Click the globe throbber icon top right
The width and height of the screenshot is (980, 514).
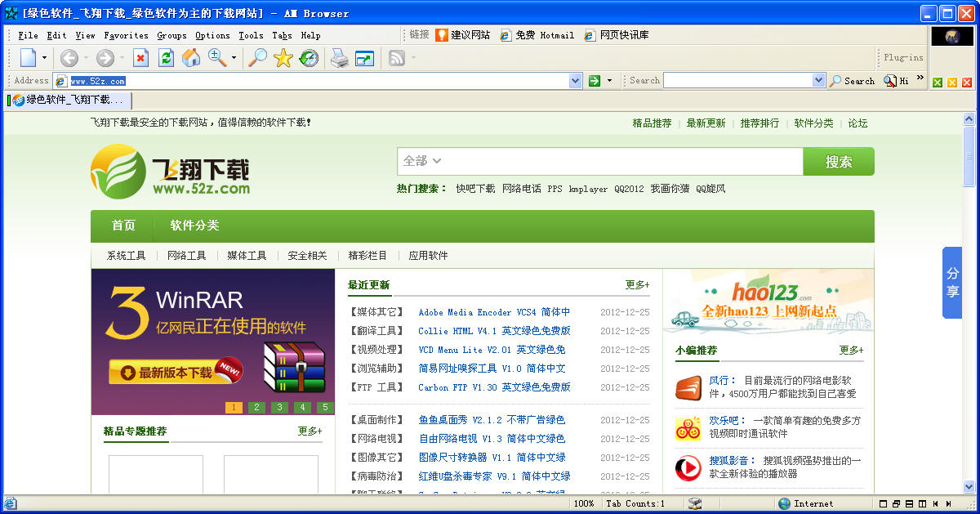pyautogui.click(x=952, y=37)
